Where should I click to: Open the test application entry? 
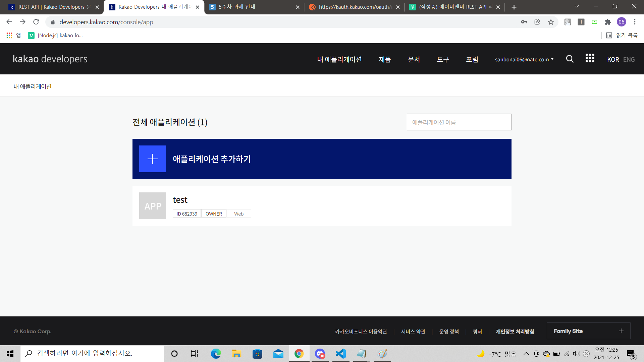(180, 200)
